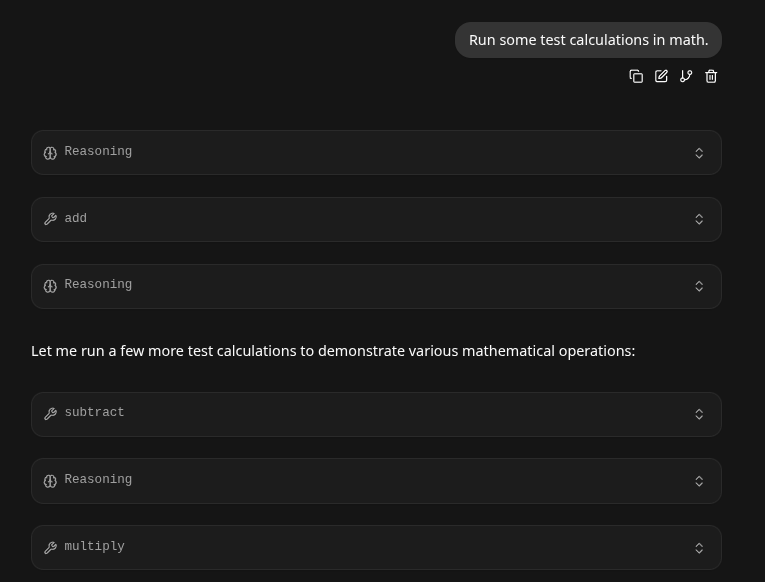Click the "multiply" tool call label
The image size is (765, 582).
[94, 546]
